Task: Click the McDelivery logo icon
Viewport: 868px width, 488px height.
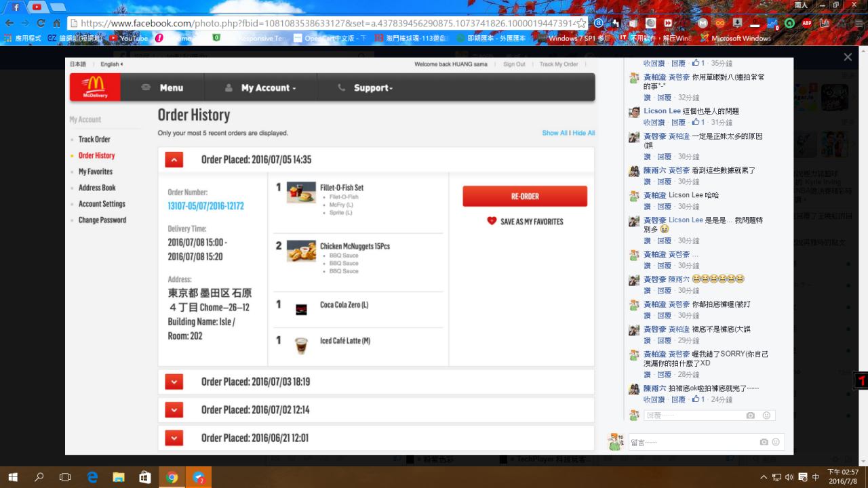Action: (95, 87)
